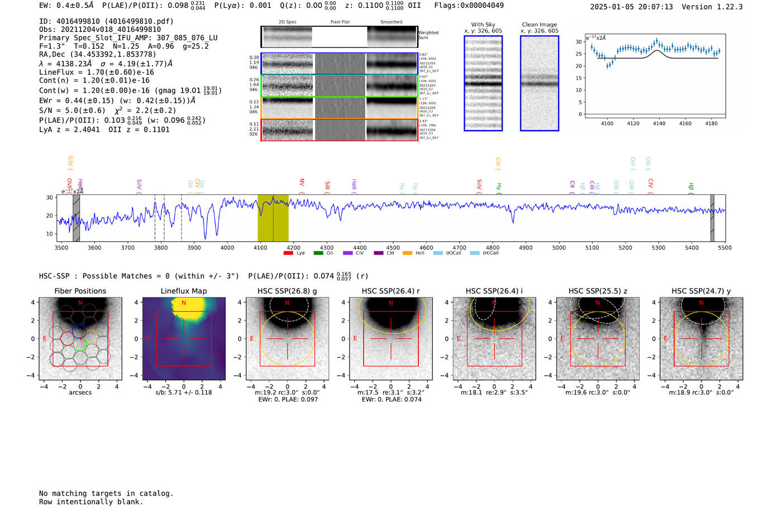
Task: Click the LineFlux = 1.70(±0.60)e-16 value
Action: pyautogui.click(x=97, y=72)
